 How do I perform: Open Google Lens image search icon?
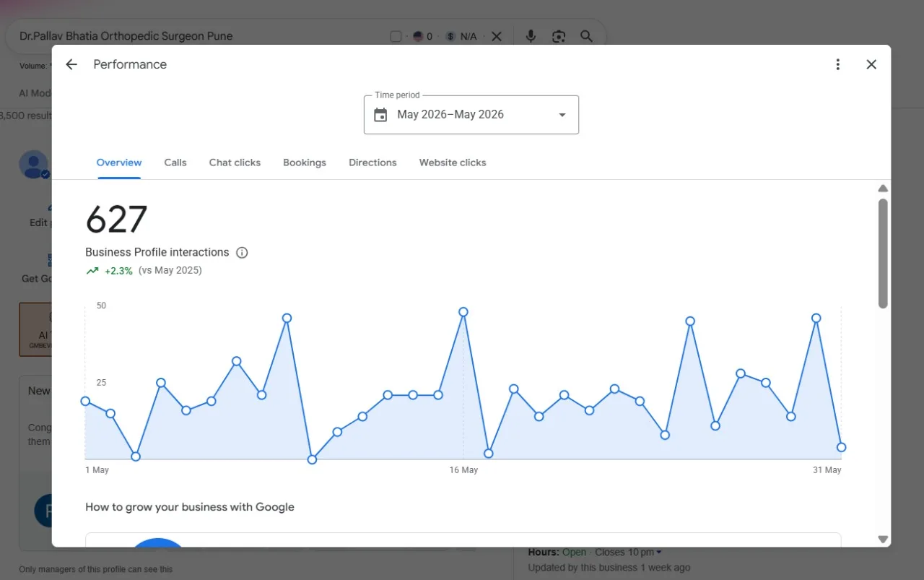point(558,36)
